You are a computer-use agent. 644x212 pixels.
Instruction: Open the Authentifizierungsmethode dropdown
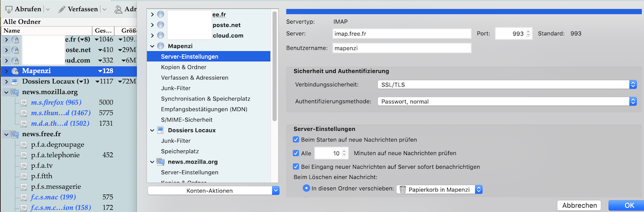pos(506,102)
